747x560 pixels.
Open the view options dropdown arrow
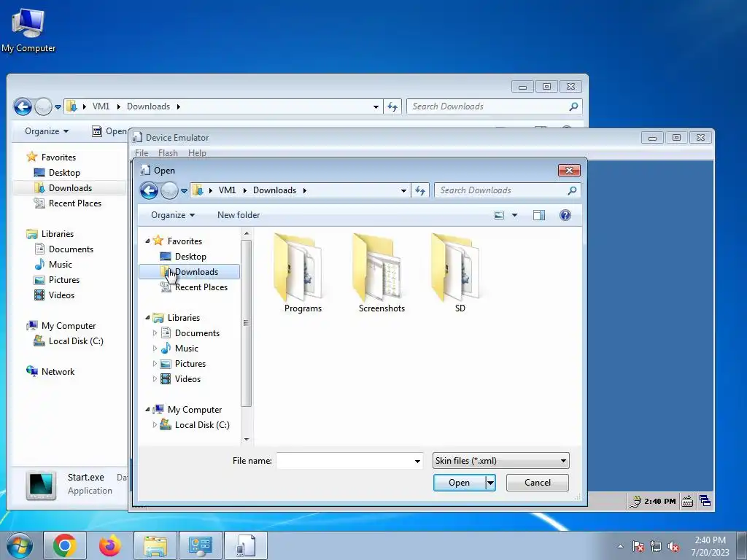click(x=514, y=215)
